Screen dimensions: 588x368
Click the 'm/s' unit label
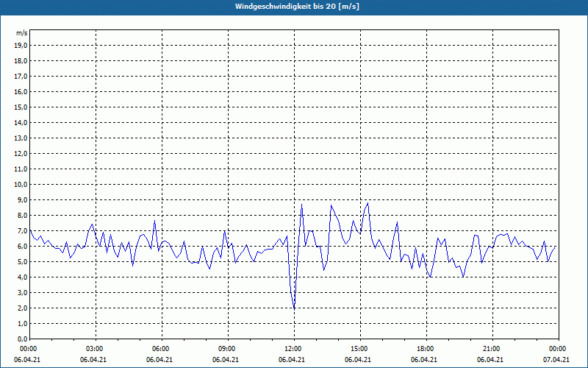[x=22, y=33]
